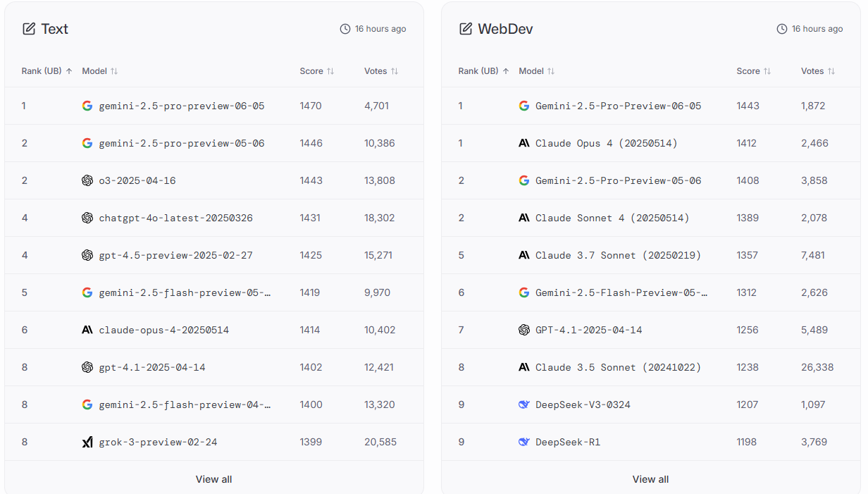Sort WebDev table by Model column

pos(537,71)
